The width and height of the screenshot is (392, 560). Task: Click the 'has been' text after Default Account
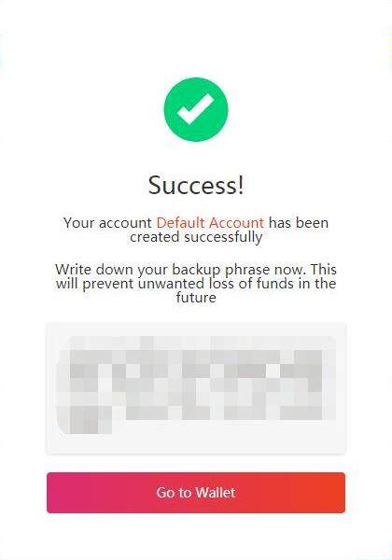tap(299, 223)
